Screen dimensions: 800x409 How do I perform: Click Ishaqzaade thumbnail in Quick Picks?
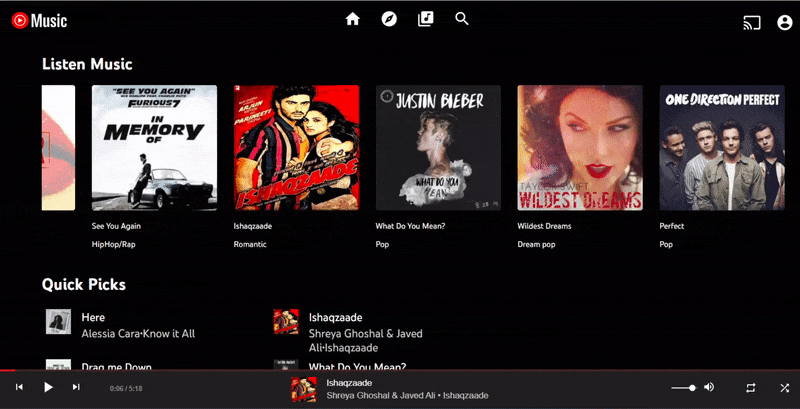tap(286, 322)
